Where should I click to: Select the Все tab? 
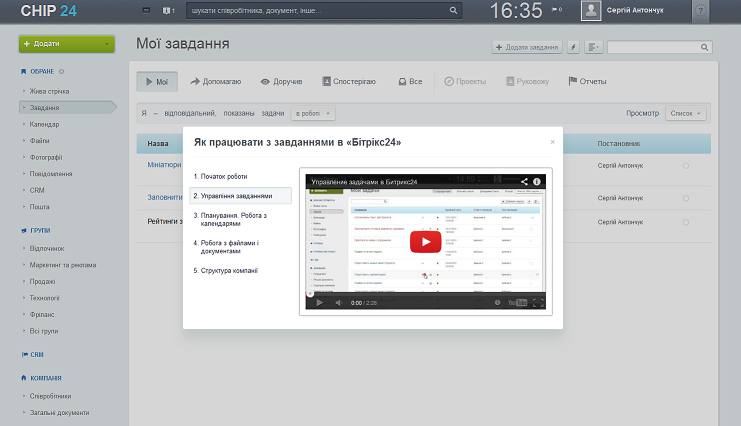point(410,82)
